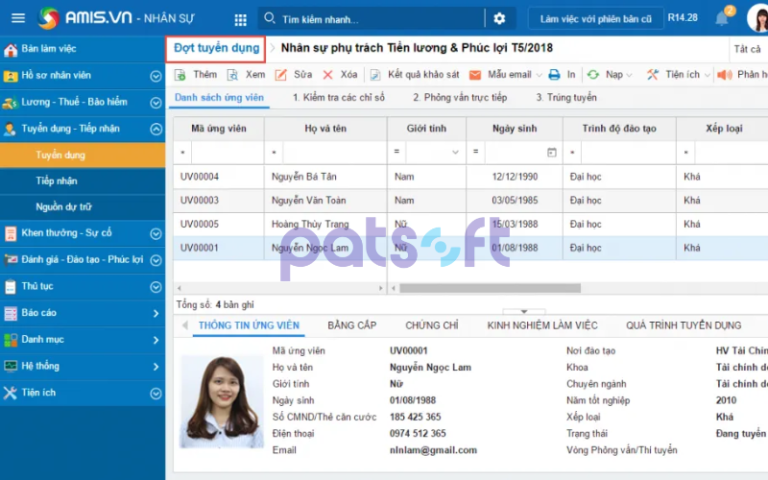The height and width of the screenshot is (480, 768).
Task: Click the Hồ sơ nhân viên icon
Action: click(10, 76)
